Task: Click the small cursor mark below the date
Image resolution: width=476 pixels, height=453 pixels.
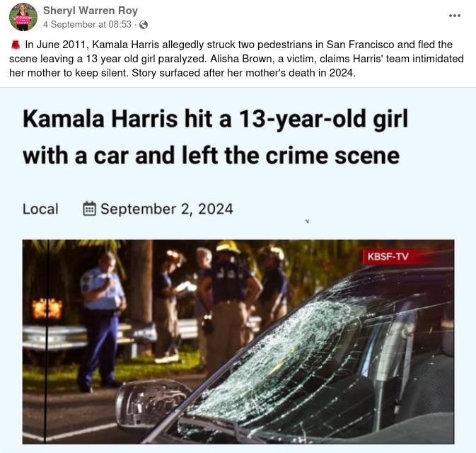Action: pos(307,221)
